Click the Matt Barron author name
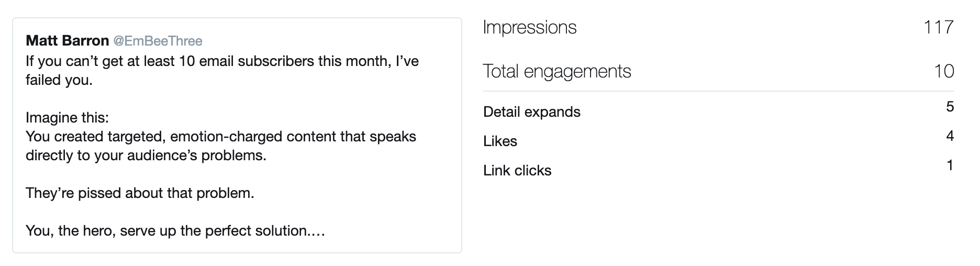Image resolution: width=980 pixels, height=266 pixels. [67, 40]
